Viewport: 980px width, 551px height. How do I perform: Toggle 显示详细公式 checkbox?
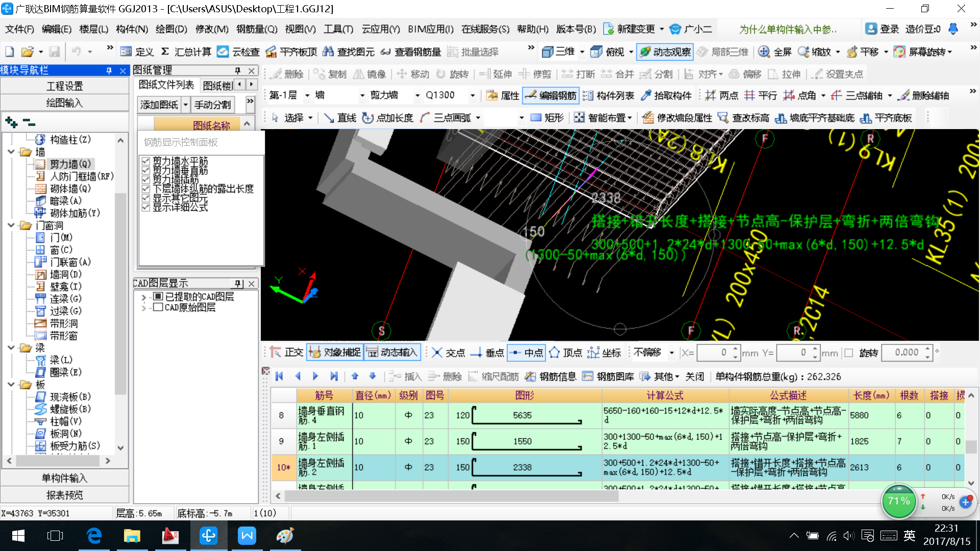[x=145, y=207]
